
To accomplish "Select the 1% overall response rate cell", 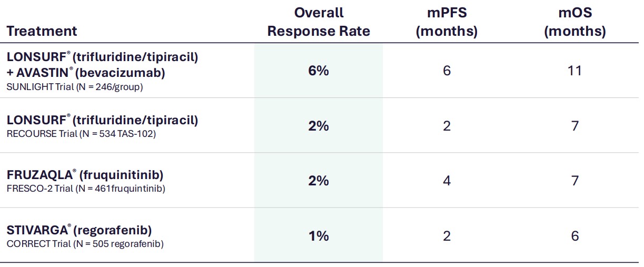I will (x=319, y=236).
